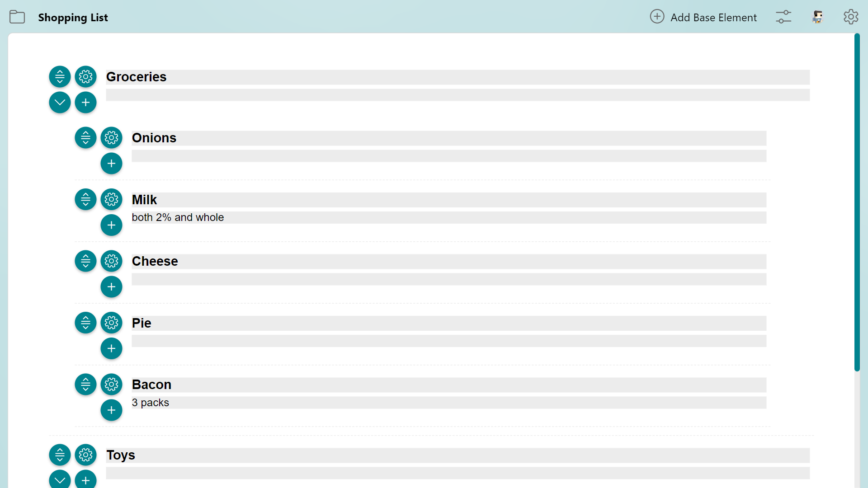This screenshot has width=868, height=488.
Task: Open the app settings gear in header
Action: pyautogui.click(x=851, y=17)
